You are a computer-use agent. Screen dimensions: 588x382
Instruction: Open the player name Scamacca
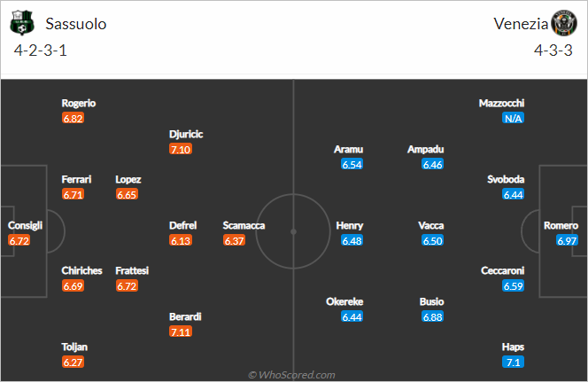(244, 225)
